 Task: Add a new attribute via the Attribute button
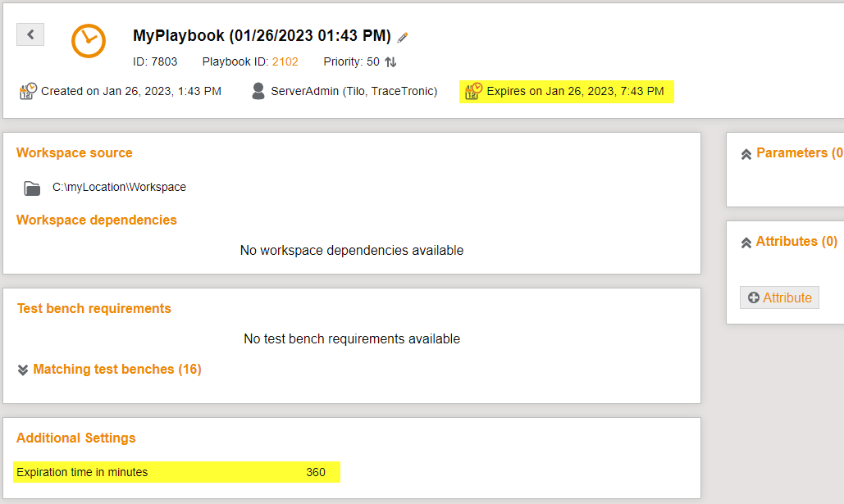(779, 297)
